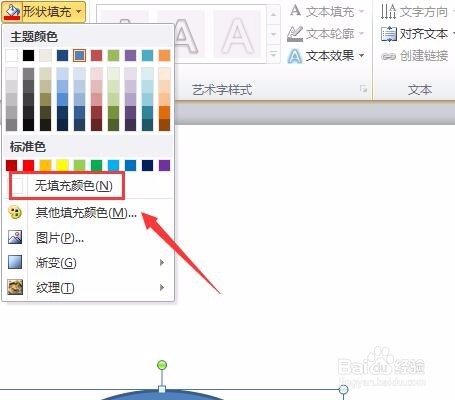Screen dimensions: 455x400
Task: Open 艺术字样式 dialog launcher icon
Action: pos(363,89)
